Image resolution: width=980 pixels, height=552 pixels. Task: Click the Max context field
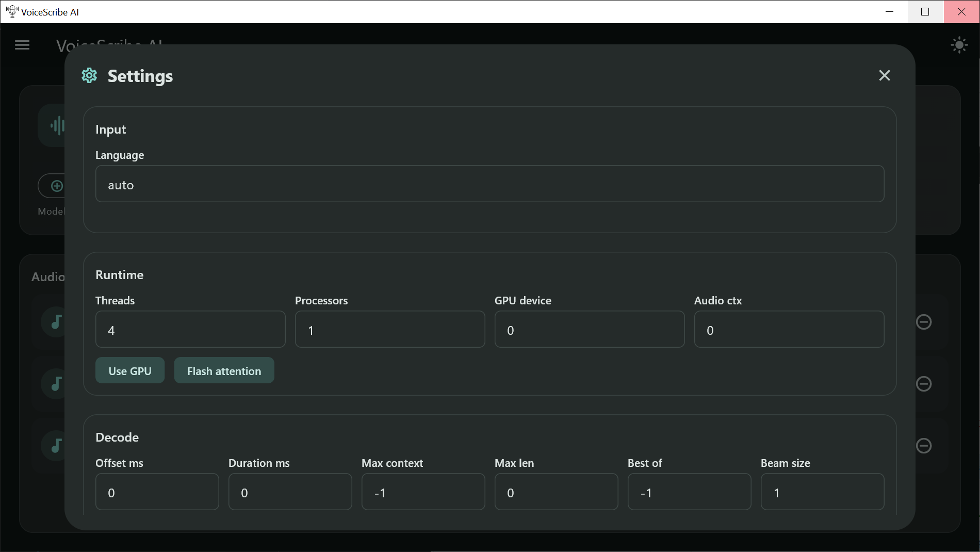click(423, 492)
